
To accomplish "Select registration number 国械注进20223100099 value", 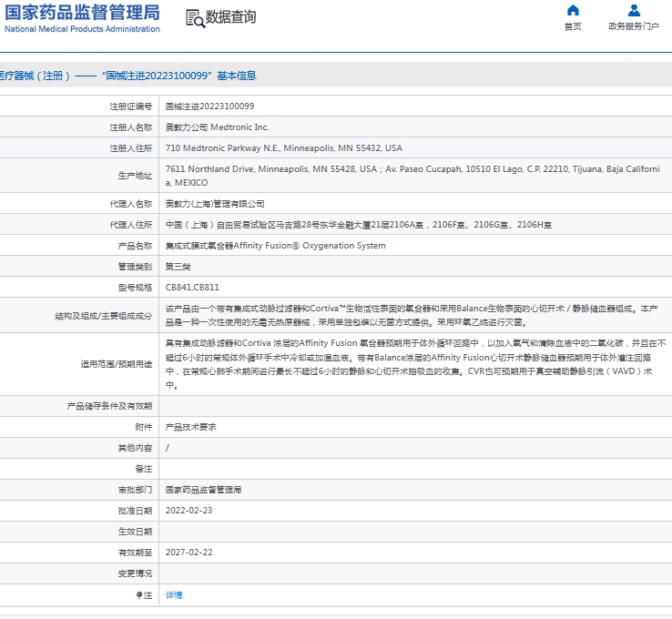I will [209, 107].
